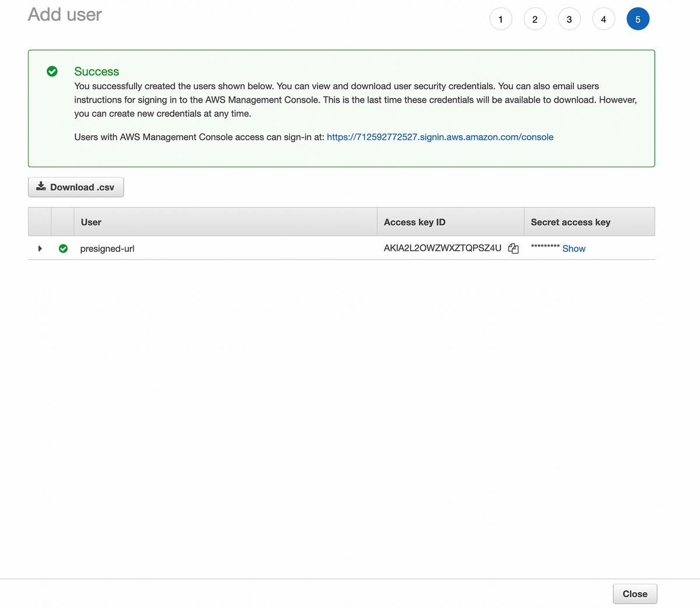Select the access key AKIA2L2OWZWXZTQPSZ4U text
700x608 pixels.
coord(443,248)
